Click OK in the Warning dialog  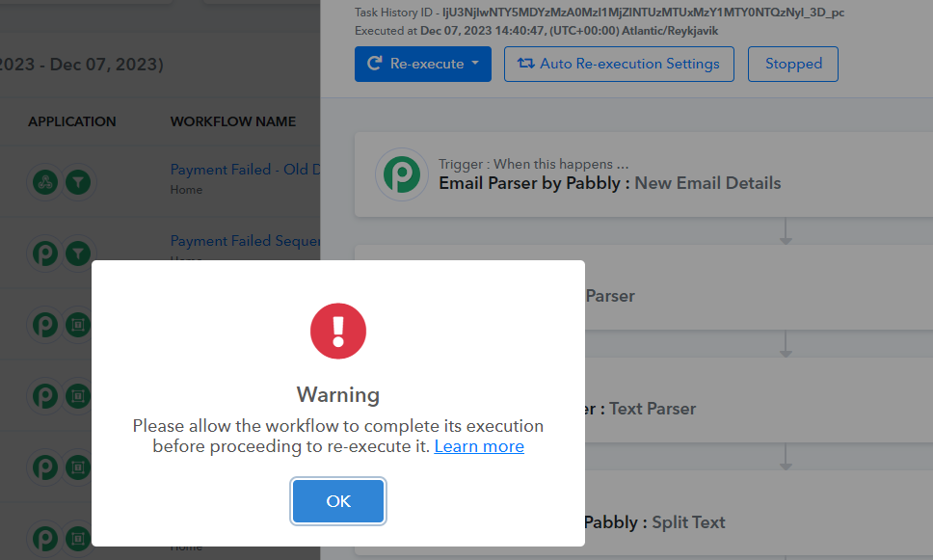point(338,501)
